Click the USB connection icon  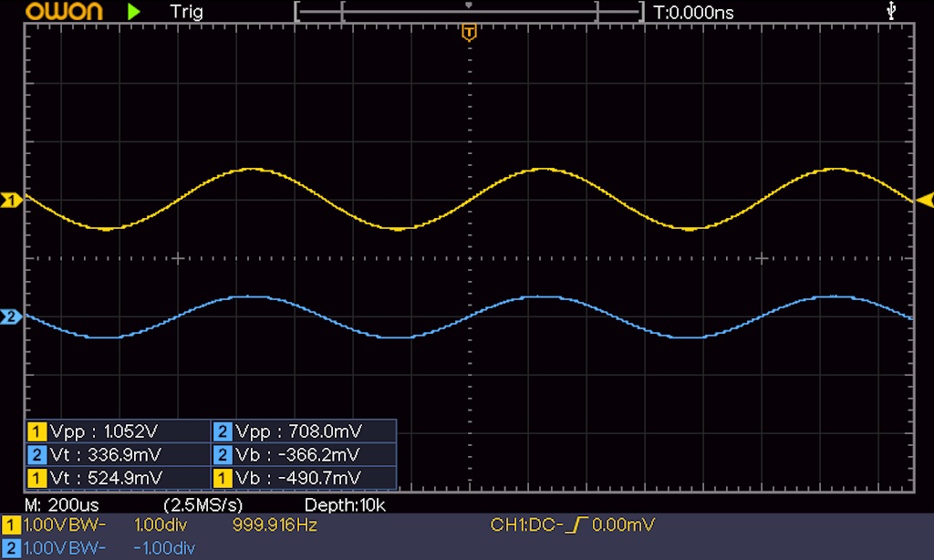892,11
